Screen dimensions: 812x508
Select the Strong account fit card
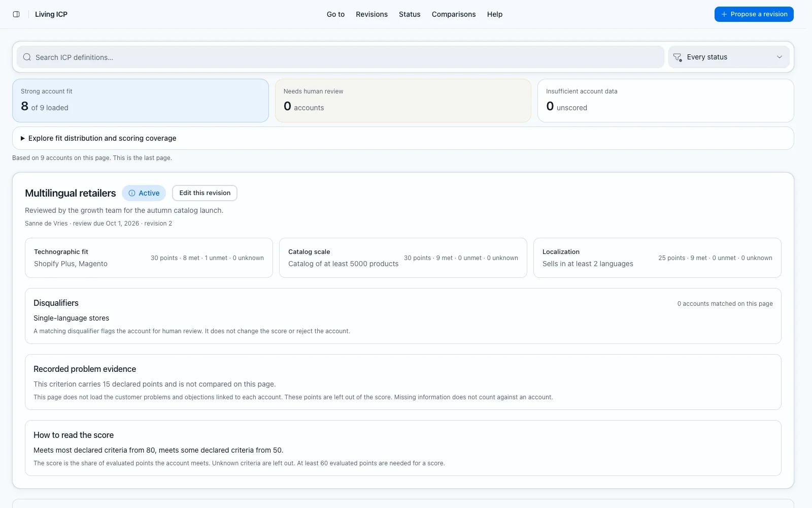[x=141, y=101]
